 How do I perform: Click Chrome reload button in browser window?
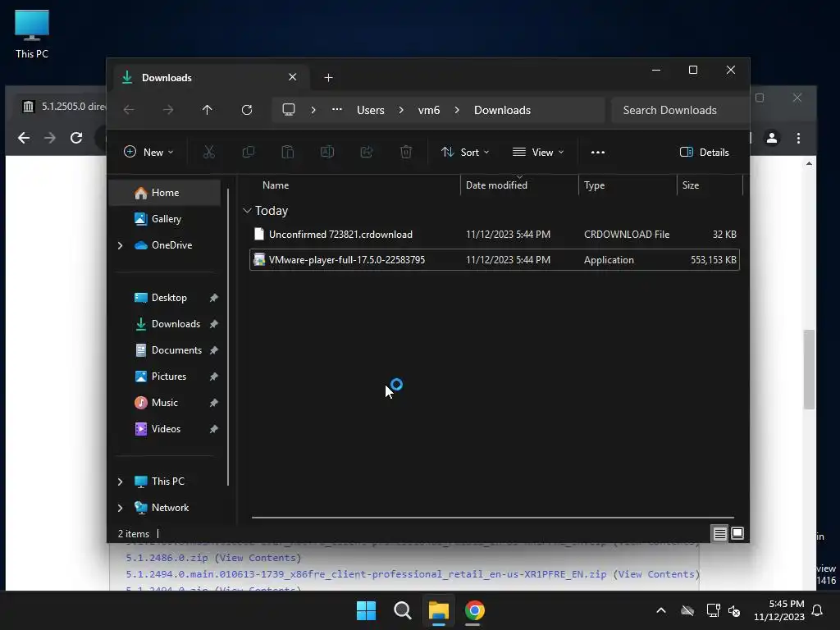click(x=76, y=138)
